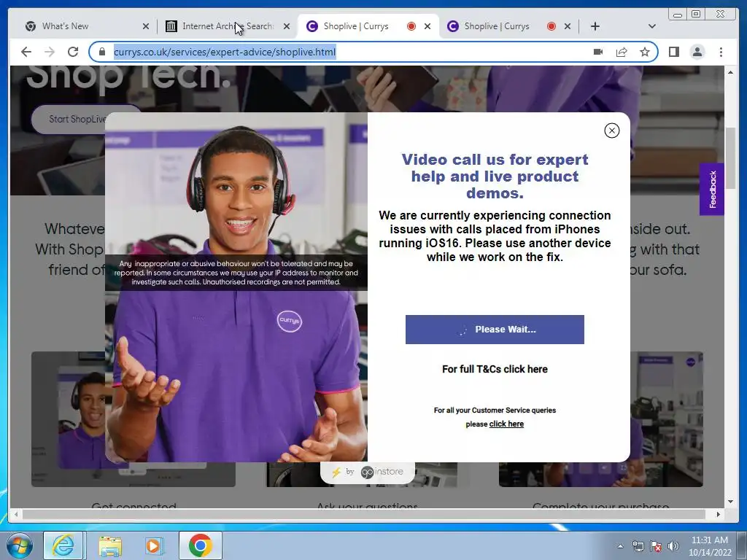Open the Windows Start menu
The image size is (747, 560).
[20, 545]
